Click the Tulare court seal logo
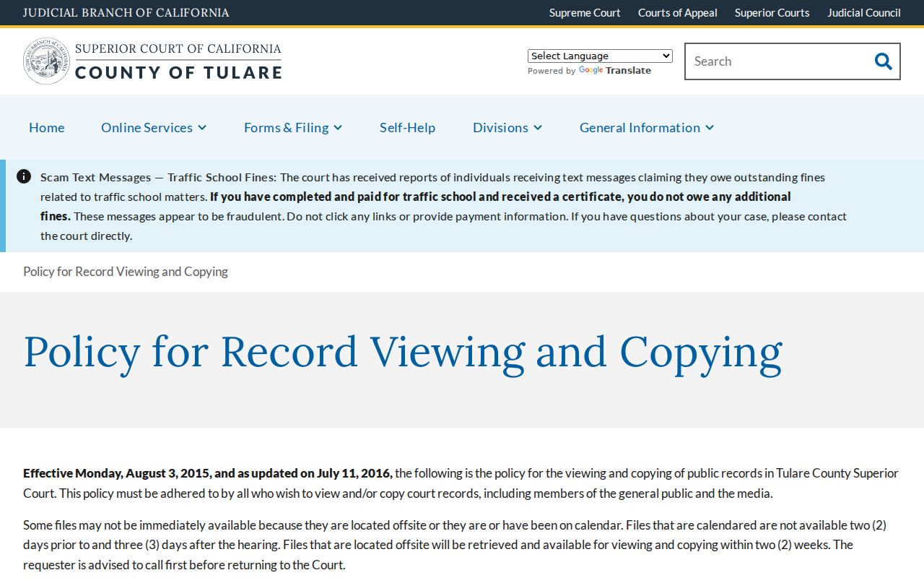Screen dimensions: 924x578 click(x=46, y=61)
